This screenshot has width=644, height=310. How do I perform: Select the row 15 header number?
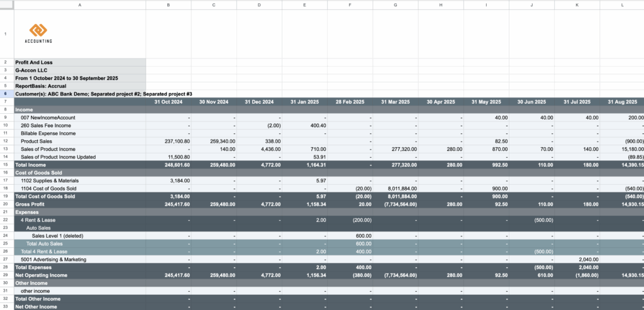6,164
